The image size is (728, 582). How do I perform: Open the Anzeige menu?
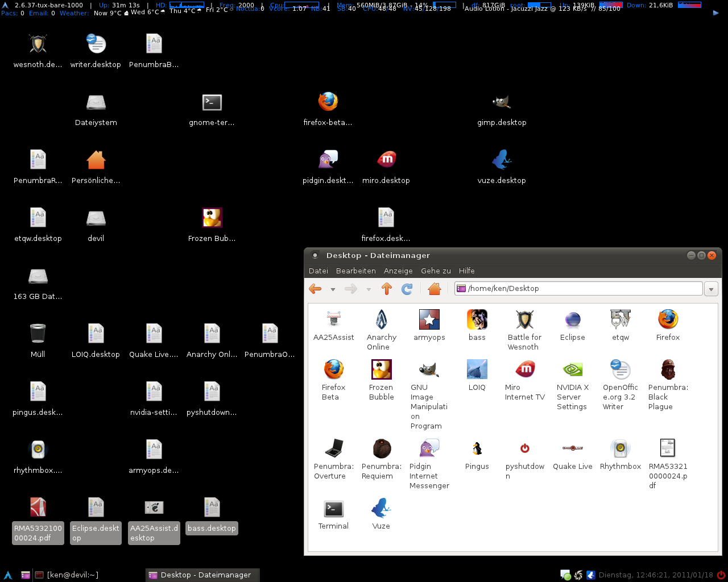point(398,271)
